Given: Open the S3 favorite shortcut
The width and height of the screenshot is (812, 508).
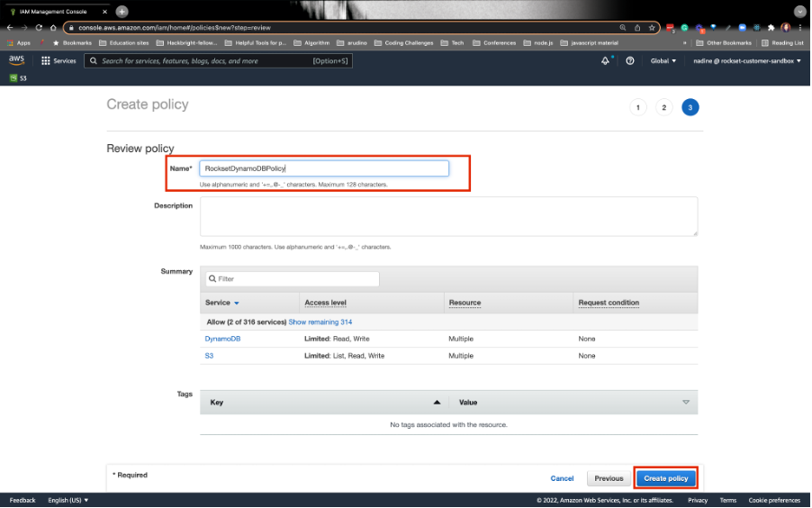Looking at the screenshot, I should tap(18, 78).
